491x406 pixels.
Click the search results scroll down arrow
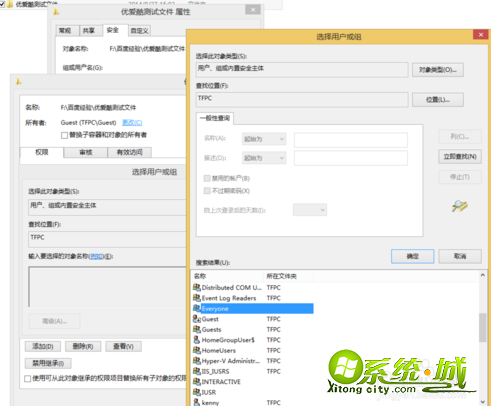coord(482,402)
